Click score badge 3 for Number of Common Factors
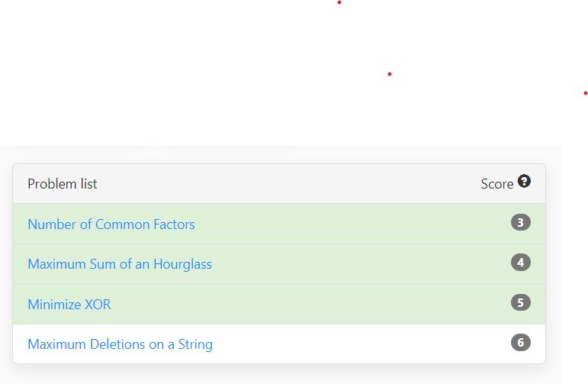The width and height of the screenshot is (588, 384). click(521, 223)
